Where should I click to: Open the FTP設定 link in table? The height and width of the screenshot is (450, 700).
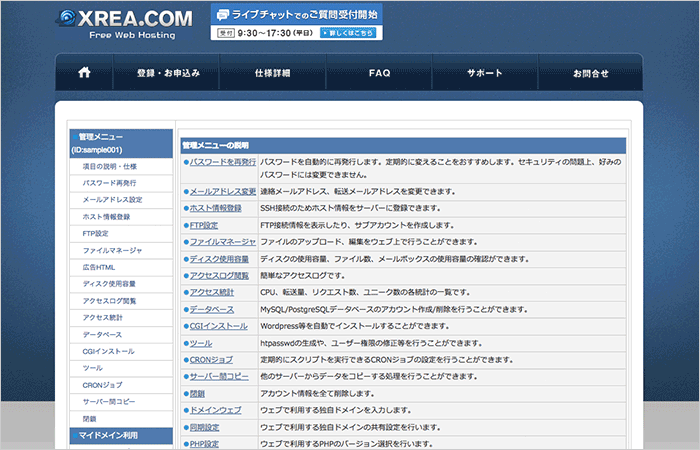[x=203, y=224]
